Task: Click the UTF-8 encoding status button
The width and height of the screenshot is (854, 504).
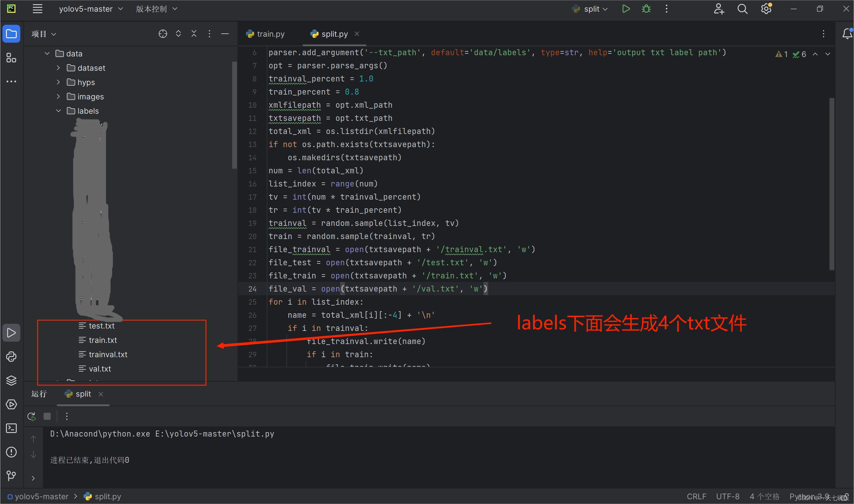Action: [x=727, y=496]
